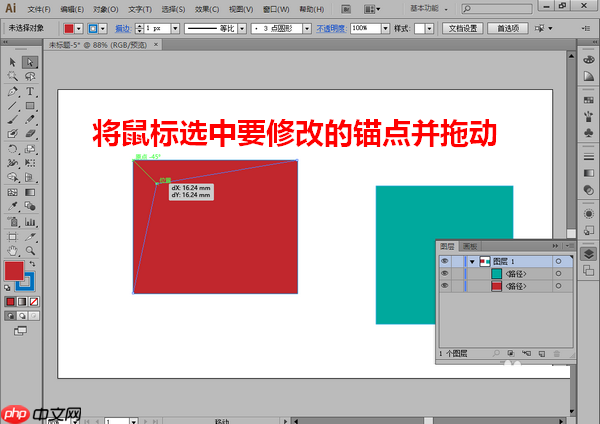This screenshot has height=424, width=600.
Task: Select the Hand tool
Action: (x=12, y=251)
